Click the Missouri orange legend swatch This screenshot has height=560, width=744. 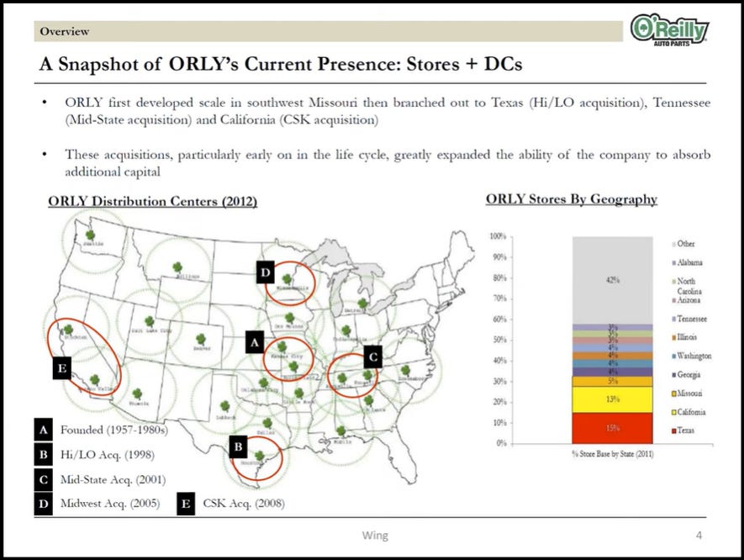673,394
